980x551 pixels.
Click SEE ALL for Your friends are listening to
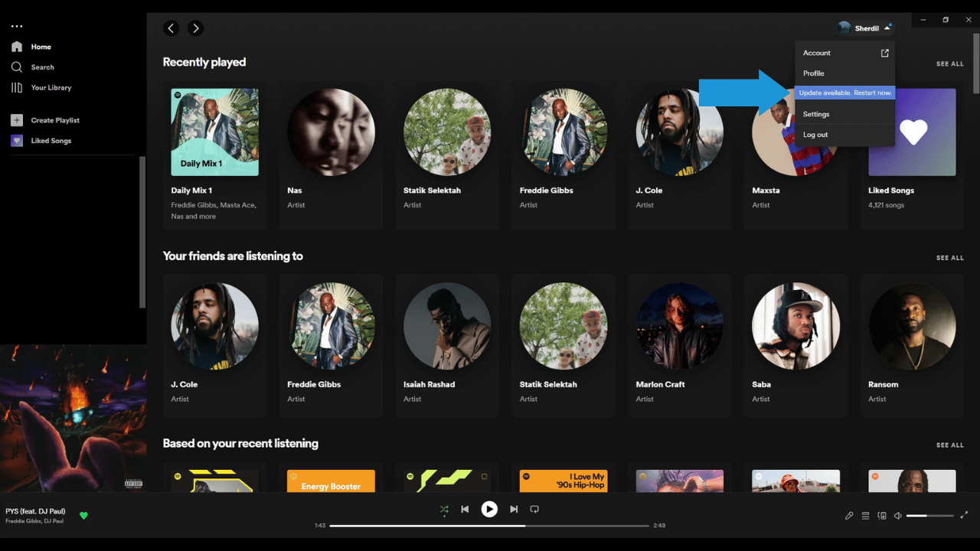tap(950, 259)
